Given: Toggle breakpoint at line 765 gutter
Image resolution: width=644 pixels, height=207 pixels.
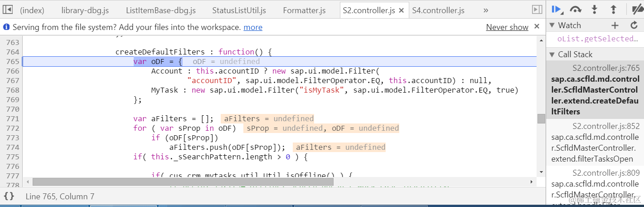Looking at the screenshot, I should 13,61.
